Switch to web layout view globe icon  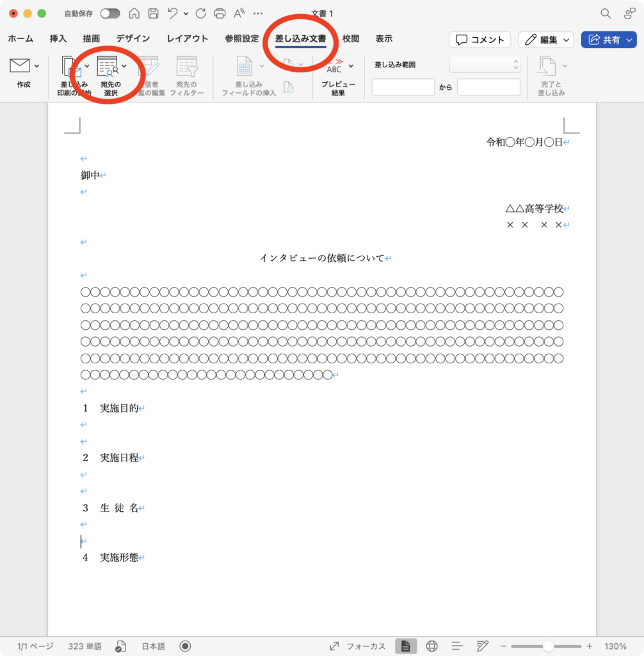pos(432,646)
